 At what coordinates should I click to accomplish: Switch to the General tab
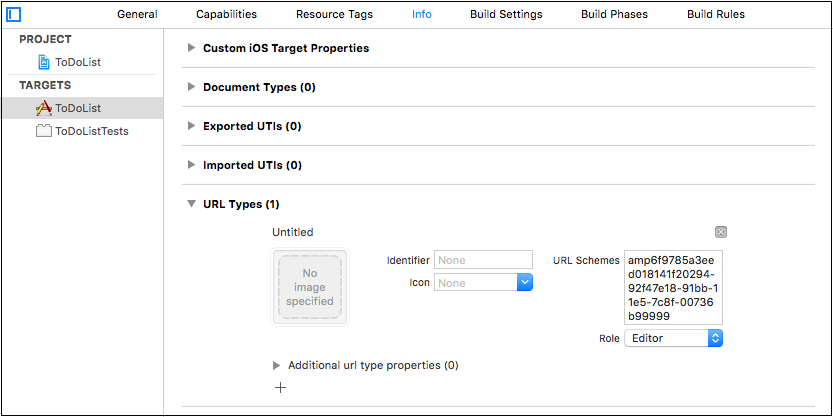point(137,15)
